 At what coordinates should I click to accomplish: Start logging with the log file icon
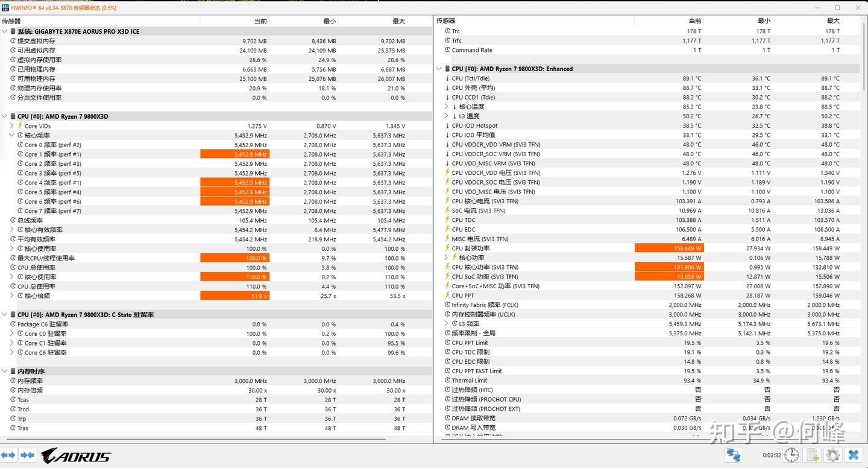click(812, 454)
